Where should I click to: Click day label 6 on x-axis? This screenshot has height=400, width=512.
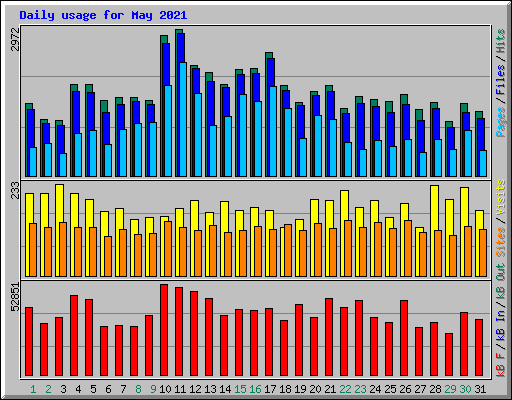point(108,389)
